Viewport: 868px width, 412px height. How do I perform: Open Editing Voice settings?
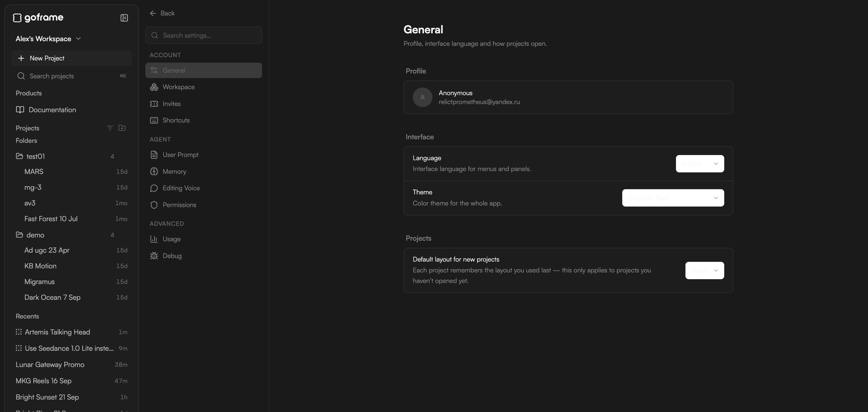[x=203, y=188]
